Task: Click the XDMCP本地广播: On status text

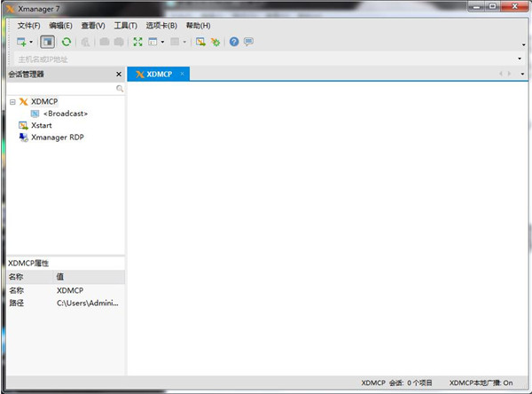Action: pyautogui.click(x=481, y=382)
